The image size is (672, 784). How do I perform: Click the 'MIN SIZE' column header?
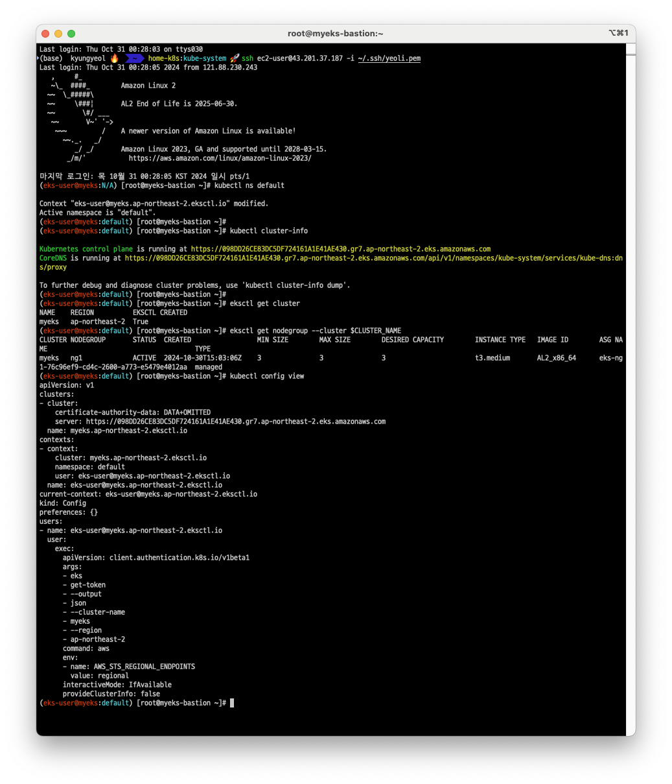coord(273,340)
